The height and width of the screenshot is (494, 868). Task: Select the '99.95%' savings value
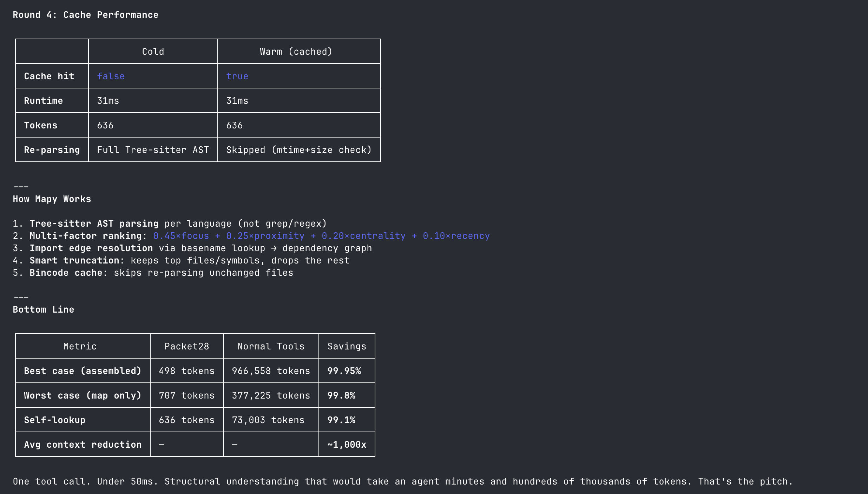click(x=344, y=371)
